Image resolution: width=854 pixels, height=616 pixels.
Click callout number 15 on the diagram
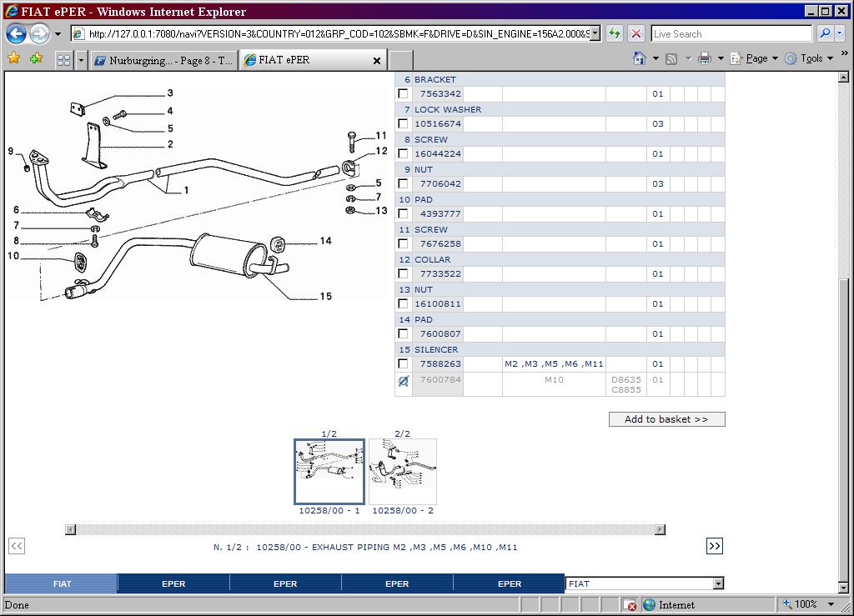pyautogui.click(x=326, y=296)
